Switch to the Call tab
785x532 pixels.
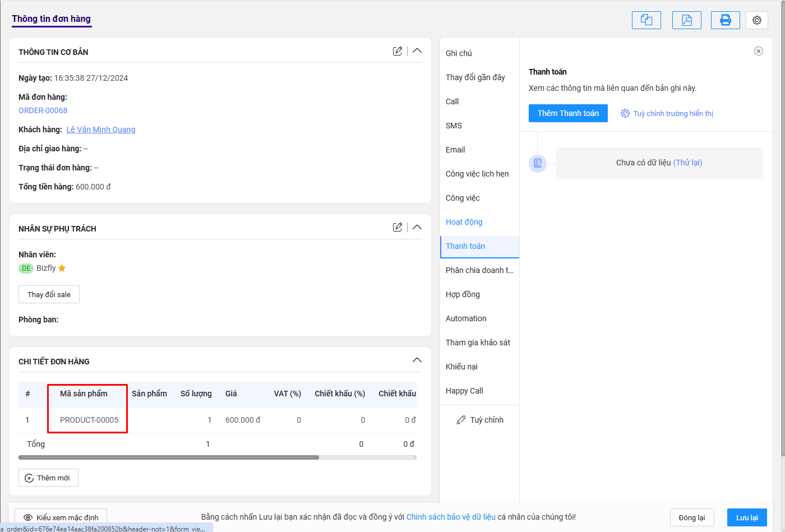tap(452, 101)
